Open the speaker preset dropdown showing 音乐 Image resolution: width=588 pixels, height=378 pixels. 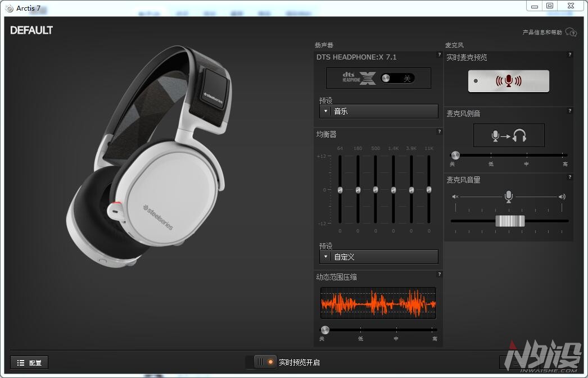click(x=378, y=111)
